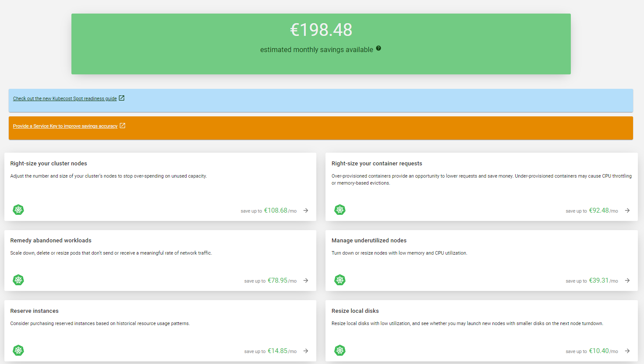This screenshot has width=644, height=364.
Task: Click description about over-provisioned containers
Action: click(x=481, y=180)
